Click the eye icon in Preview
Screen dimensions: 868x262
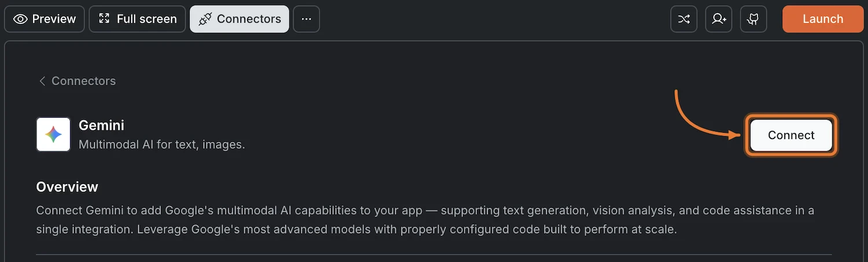(21, 19)
